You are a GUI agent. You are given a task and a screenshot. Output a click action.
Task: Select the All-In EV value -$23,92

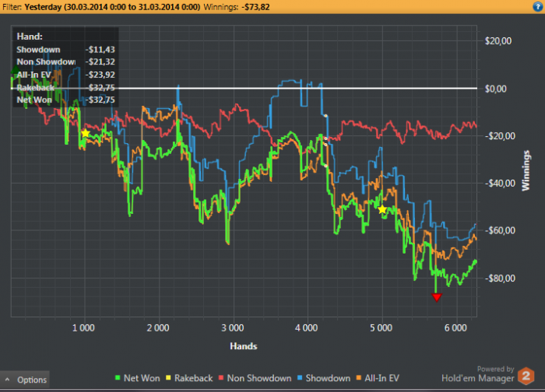point(100,75)
